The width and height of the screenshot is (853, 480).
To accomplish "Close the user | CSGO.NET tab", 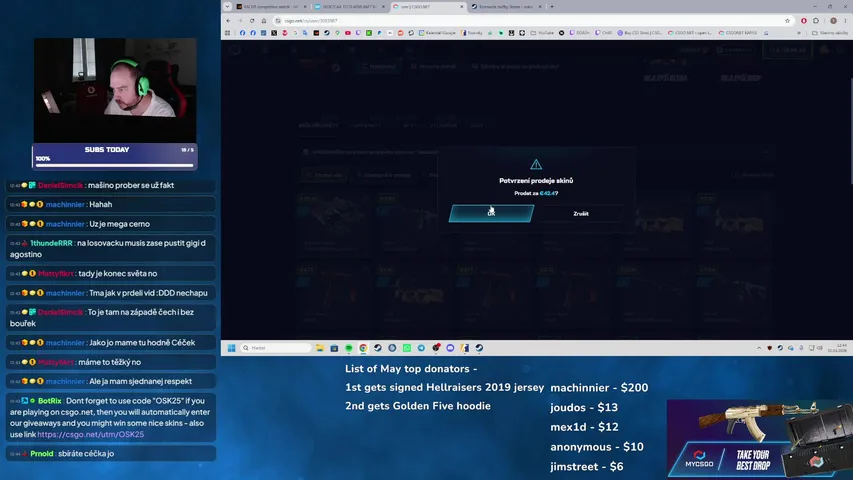I will pos(462,7).
